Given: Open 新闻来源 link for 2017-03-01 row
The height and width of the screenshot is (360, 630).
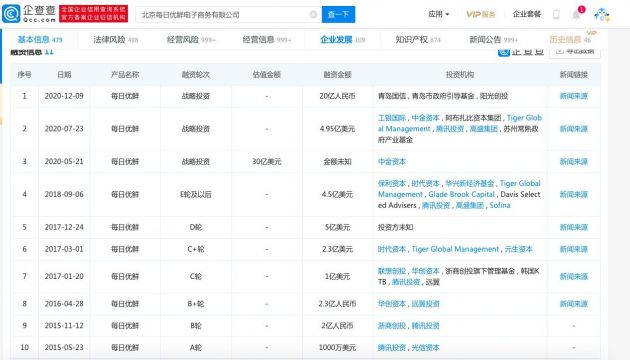Looking at the screenshot, I should [574, 249].
